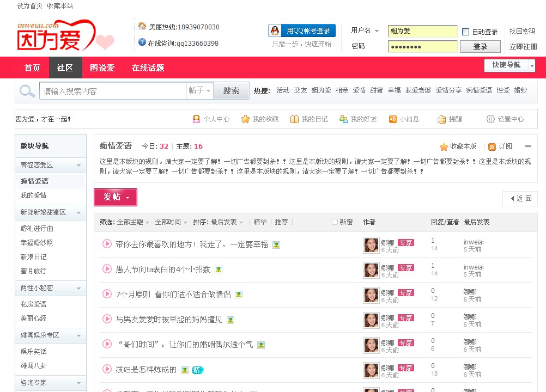Open 发帖 dropdown arrow
Viewport: 546px width, 392px height.
point(128,198)
